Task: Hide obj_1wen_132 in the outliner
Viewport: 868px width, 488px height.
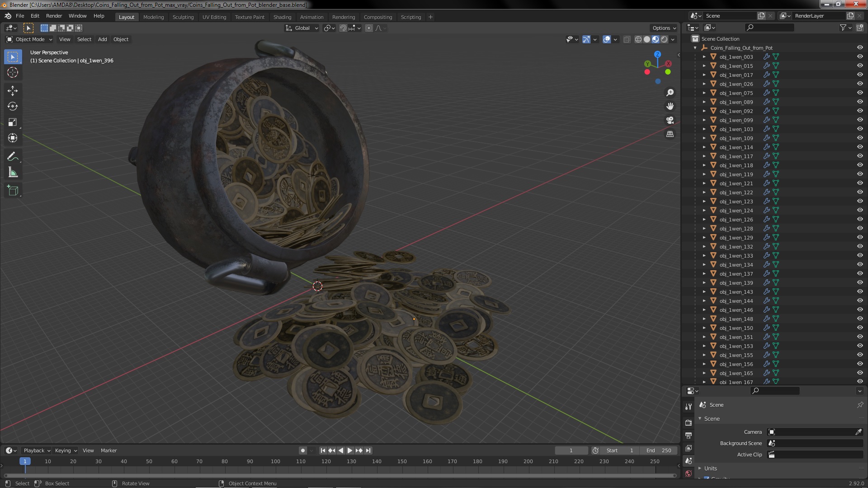Action: 860,247
